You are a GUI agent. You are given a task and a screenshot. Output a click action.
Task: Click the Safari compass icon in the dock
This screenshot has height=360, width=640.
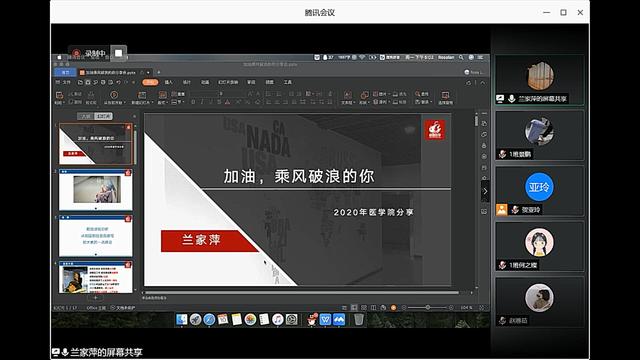209,319
